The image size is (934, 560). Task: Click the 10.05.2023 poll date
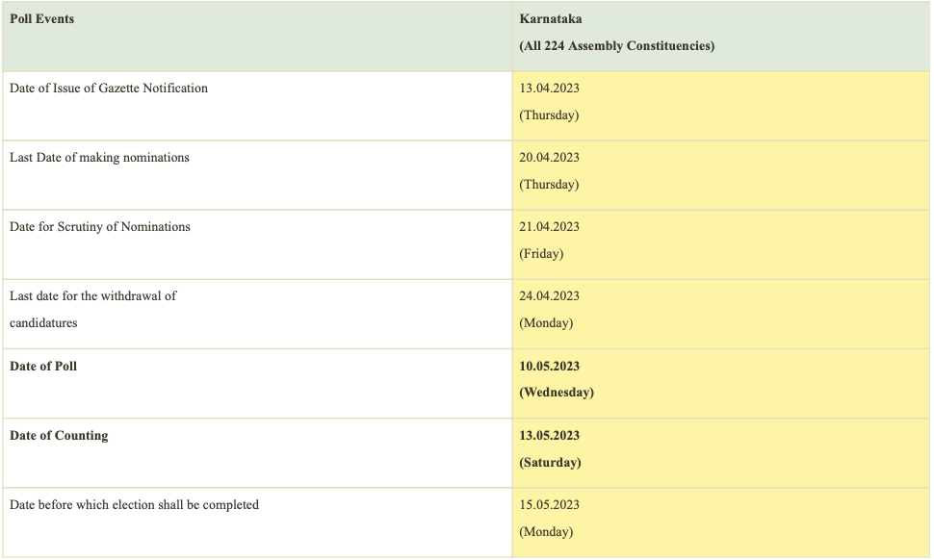[550, 367]
